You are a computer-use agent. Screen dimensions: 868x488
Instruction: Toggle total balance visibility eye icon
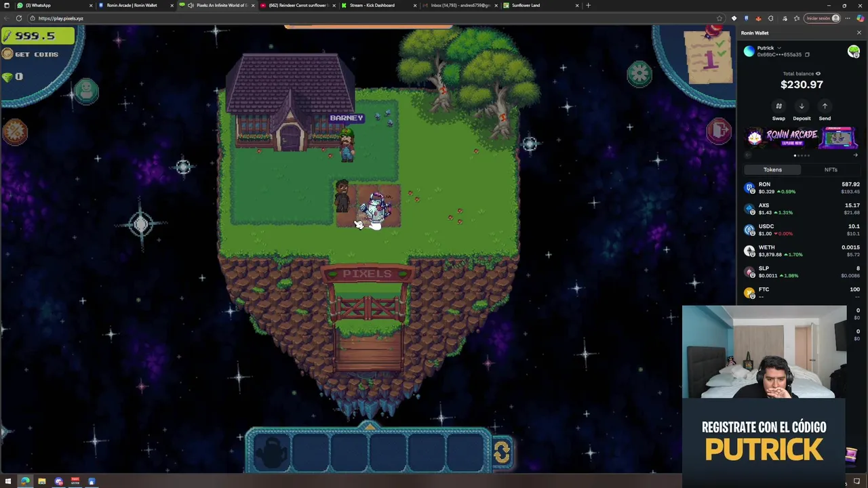point(818,74)
